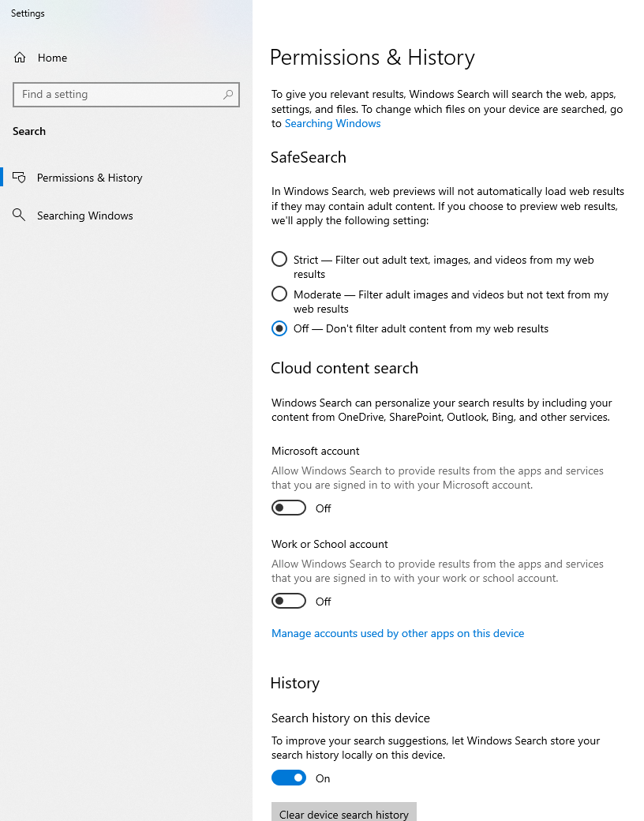Viewport: 644px width, 821px height.
Task: Turn off Search history on this device
Action: pyautogui.click(x=289, y=778)
